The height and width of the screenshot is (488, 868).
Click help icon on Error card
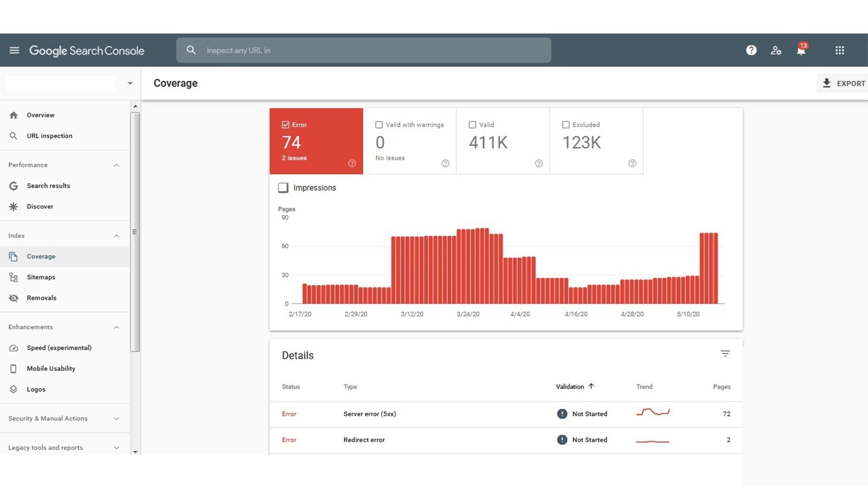point(352,164)
